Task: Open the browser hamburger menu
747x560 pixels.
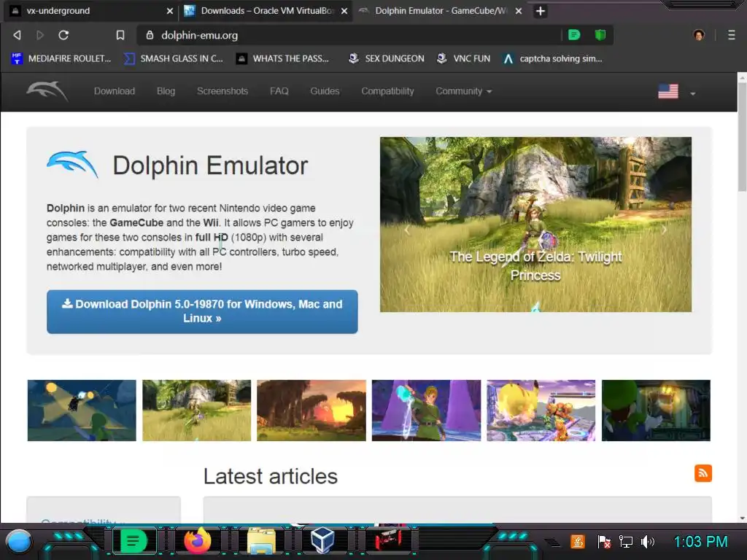Action: (731, 35)
